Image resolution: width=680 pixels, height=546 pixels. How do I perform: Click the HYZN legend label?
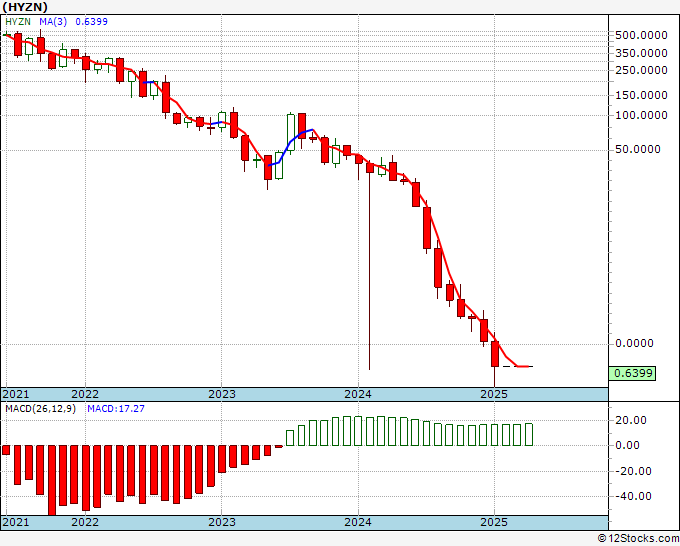(x=18, y=22)
